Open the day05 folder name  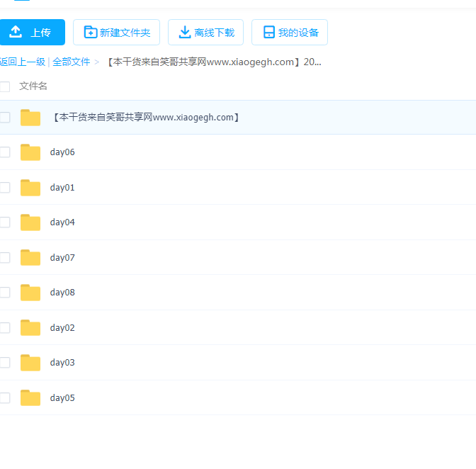62,398
